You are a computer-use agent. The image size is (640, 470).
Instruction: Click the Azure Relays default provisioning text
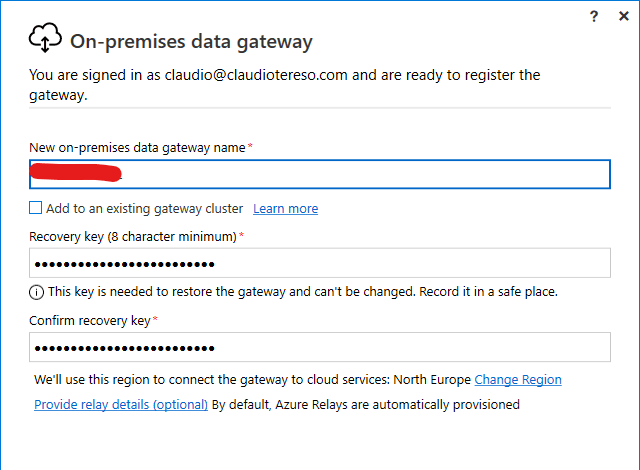tap(366, 405)
